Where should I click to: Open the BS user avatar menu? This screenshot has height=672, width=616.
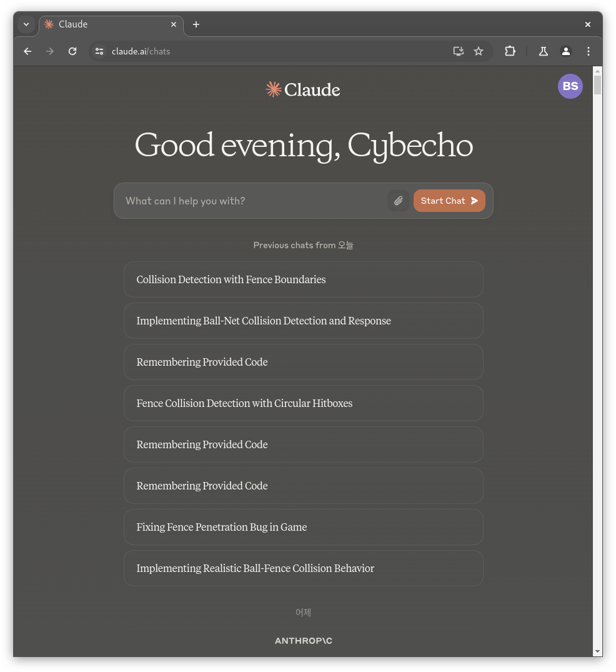pos(570,86)
